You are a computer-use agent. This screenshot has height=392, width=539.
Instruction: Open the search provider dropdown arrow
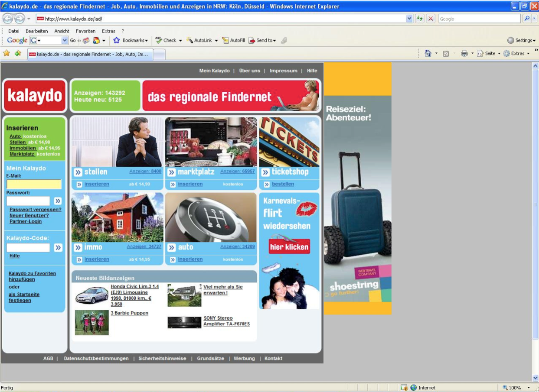534,19
